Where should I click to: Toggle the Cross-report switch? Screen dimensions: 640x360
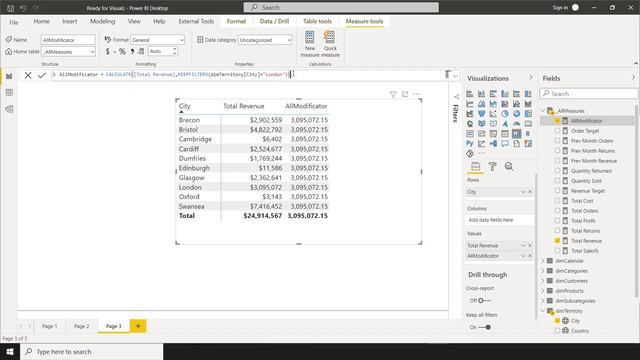(484, 300)
